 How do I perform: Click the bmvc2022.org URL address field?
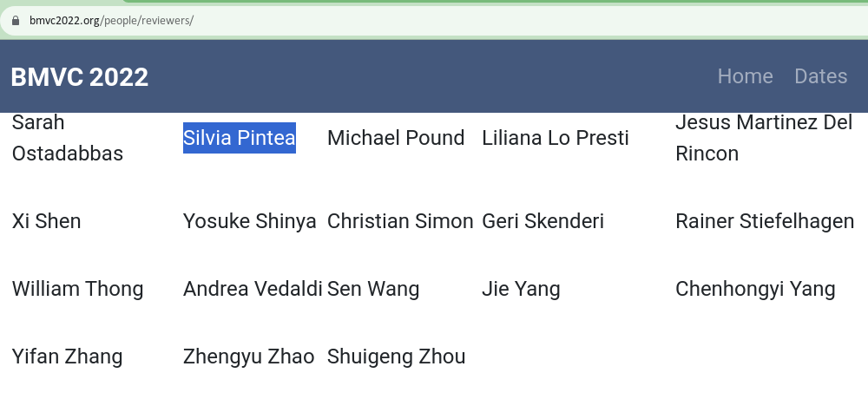pyautogui.click(x=434, y=21)
